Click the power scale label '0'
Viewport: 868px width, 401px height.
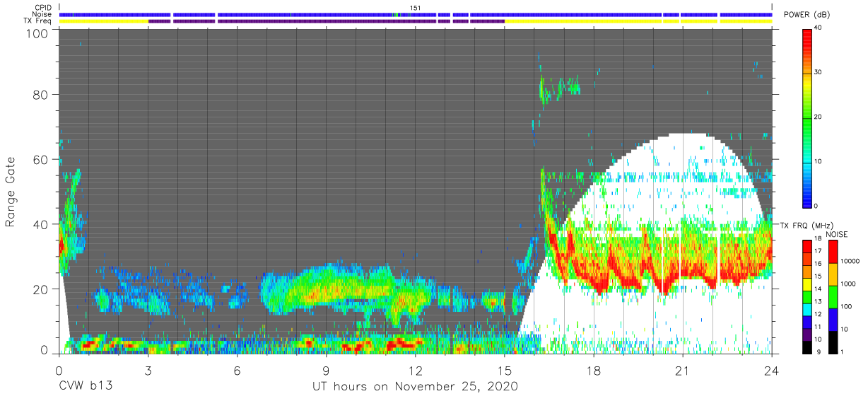click(816, 206)
